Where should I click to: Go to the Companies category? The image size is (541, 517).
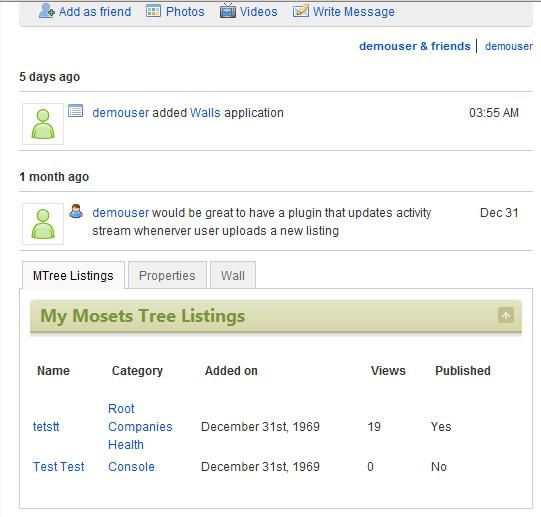[140, 427]
